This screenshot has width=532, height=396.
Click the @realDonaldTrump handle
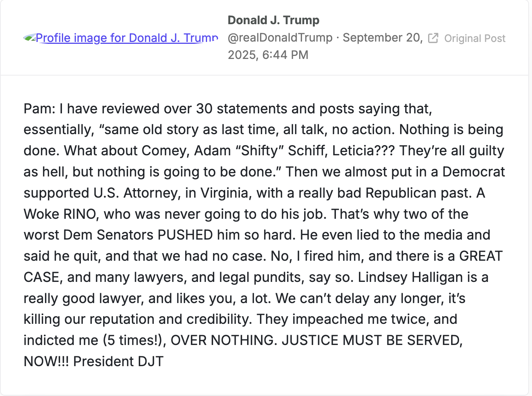click(x=280, y=37)
